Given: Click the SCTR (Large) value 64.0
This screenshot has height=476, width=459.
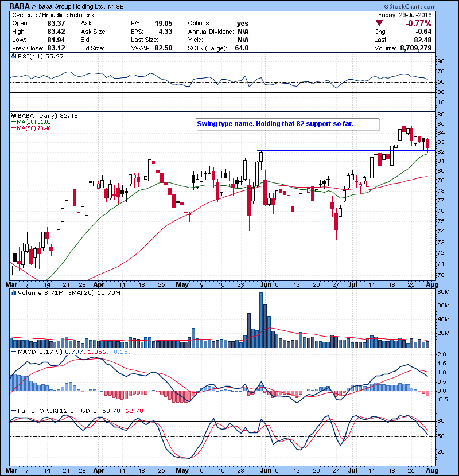Looking at the screenshot, I should pos(242,48).
